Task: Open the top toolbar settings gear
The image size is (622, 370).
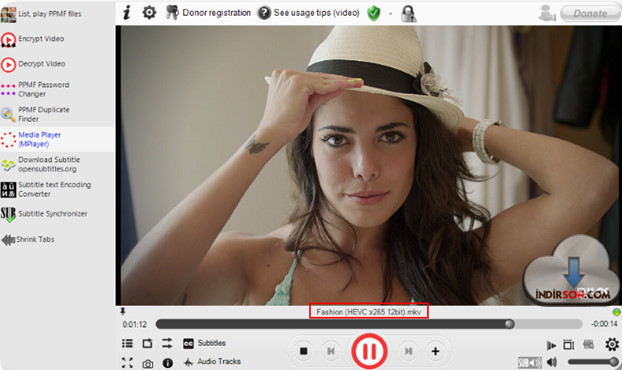Action: point(149,13)
